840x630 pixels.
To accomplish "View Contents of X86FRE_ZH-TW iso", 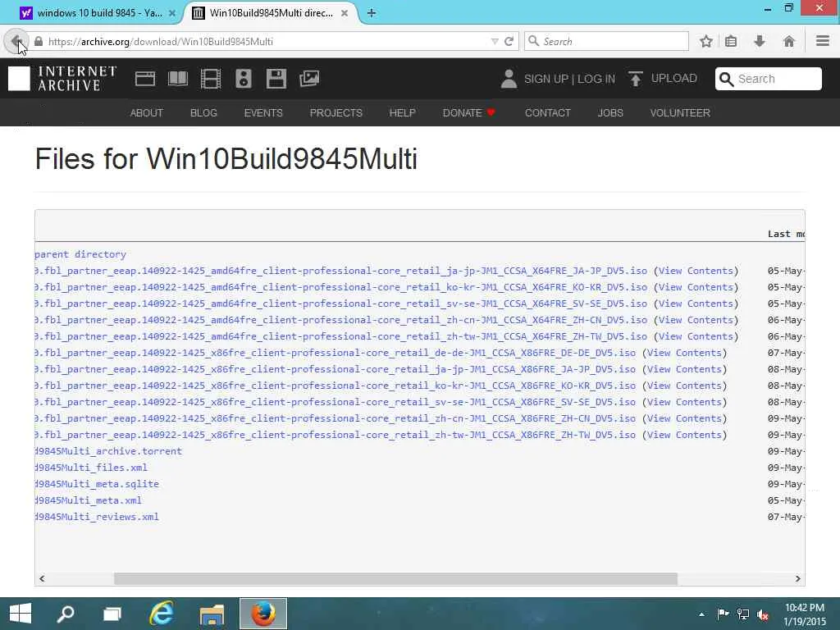I will coord(684,435).
